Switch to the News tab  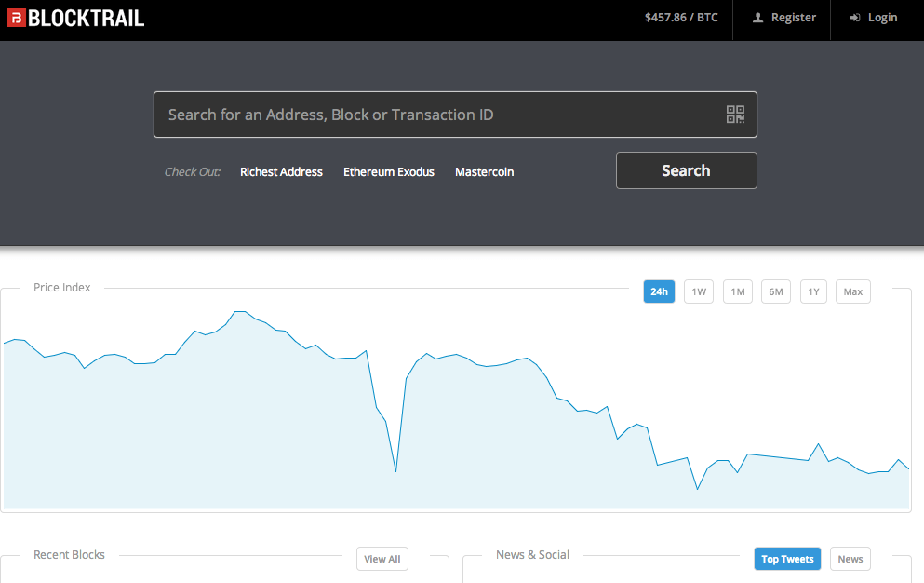coord(850,559)
